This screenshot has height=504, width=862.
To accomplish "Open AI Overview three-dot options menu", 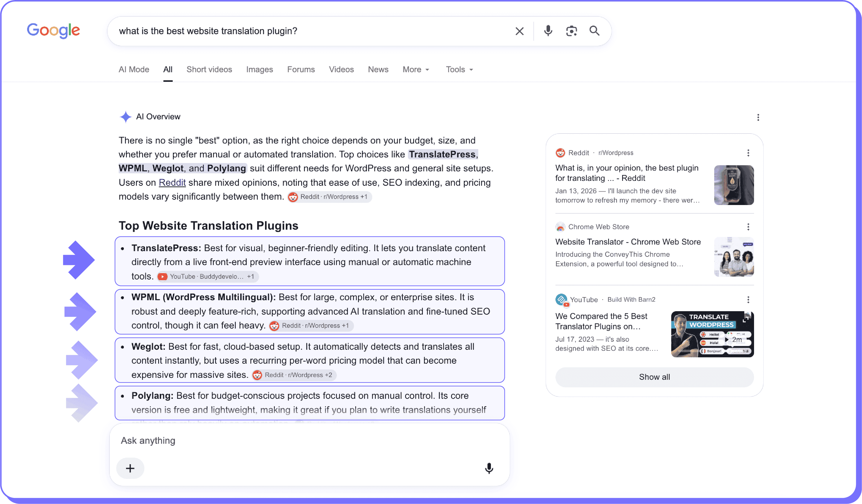I will click(758, 118).
